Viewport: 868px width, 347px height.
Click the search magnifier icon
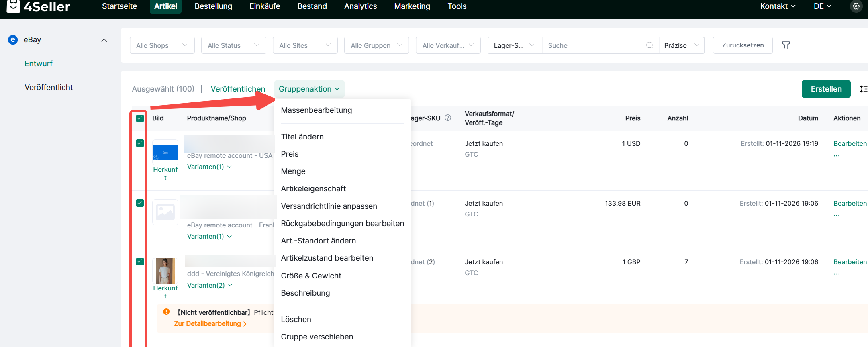649,45
